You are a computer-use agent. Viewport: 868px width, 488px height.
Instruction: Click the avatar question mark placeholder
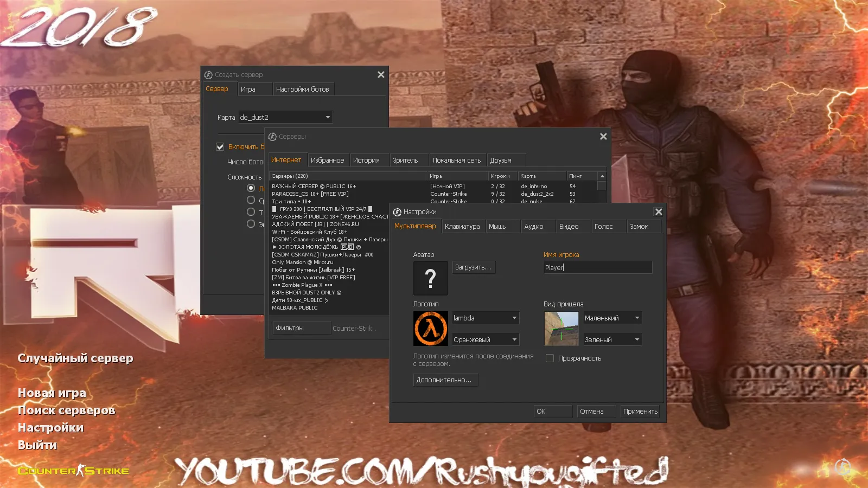pos(430,278)
